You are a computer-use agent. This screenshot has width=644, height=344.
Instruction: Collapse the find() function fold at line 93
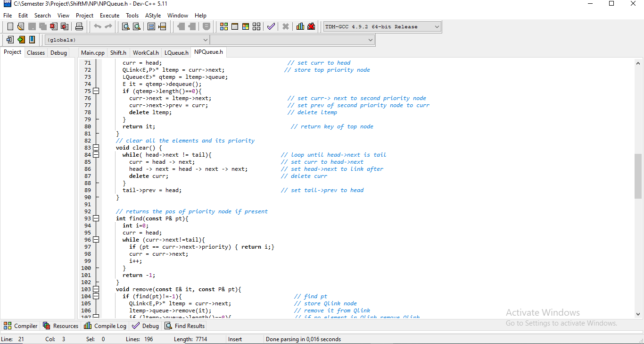(96, 218)
